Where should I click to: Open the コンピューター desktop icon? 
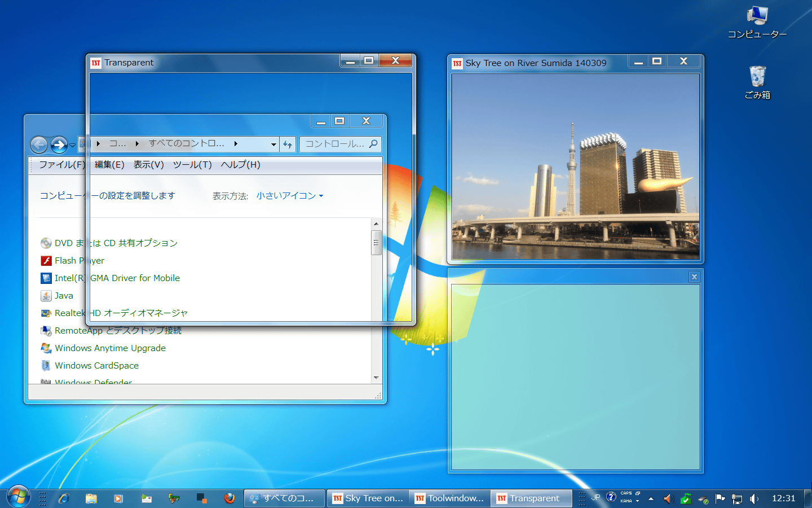tap(757, 23)
